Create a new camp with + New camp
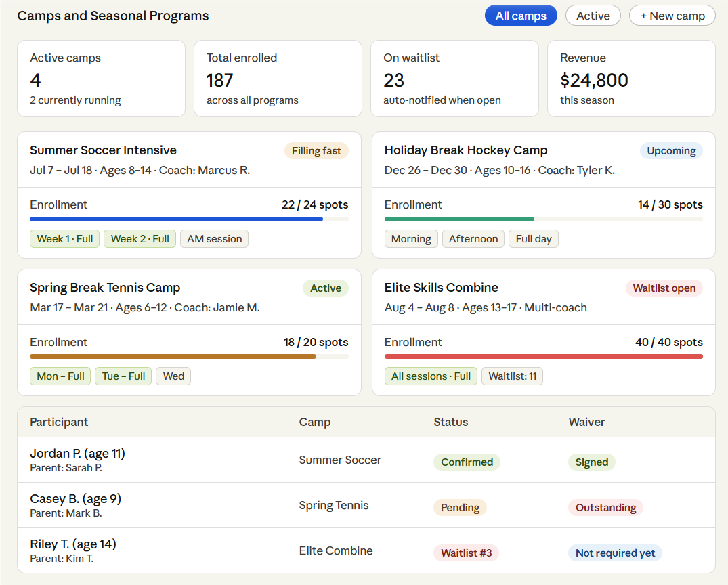Viewport: 728px width, 585px height. (x=672, y=15)
